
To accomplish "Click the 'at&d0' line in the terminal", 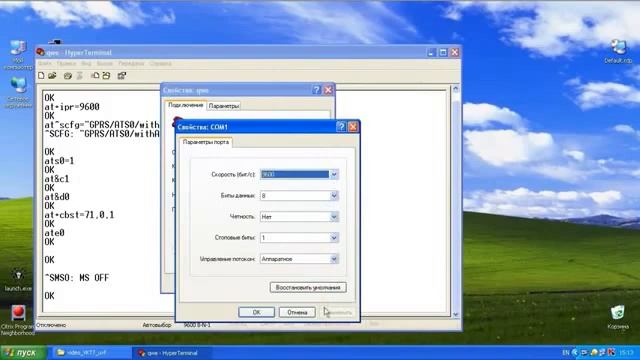I will tap(57, 197).
